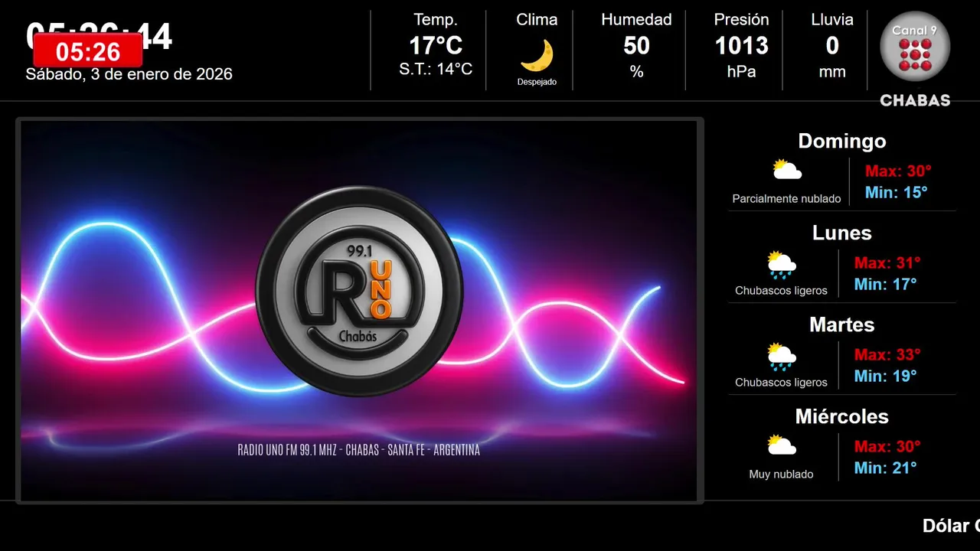
Task: Click Lunes's light showers weather icon
Action: click(782, 265)
